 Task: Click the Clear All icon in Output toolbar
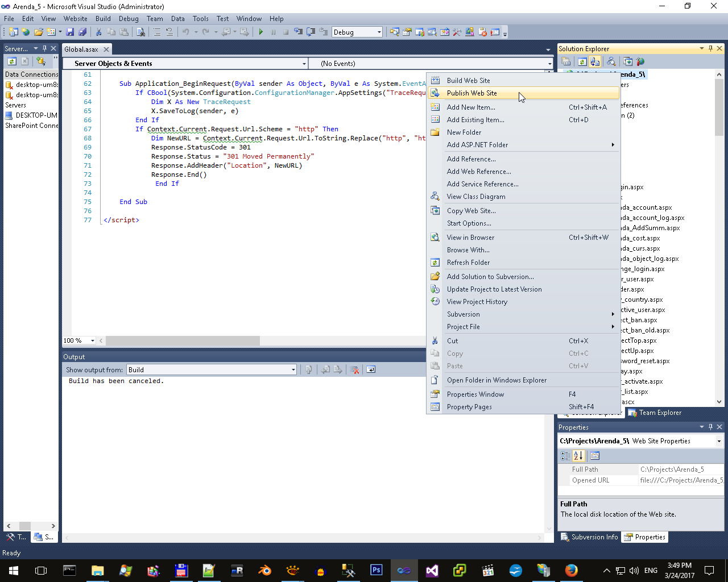pyautogui.click(x=354, y=370)
